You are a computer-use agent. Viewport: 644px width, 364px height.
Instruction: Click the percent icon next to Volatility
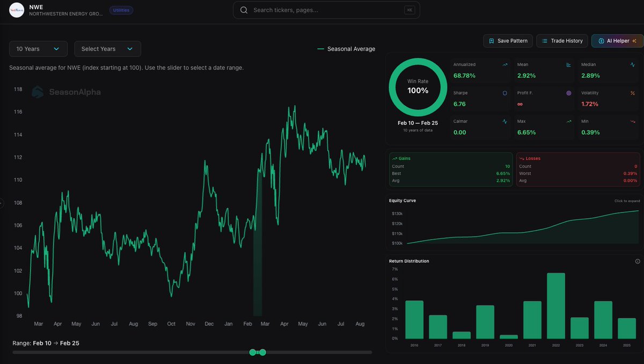[x=632, y=93]
